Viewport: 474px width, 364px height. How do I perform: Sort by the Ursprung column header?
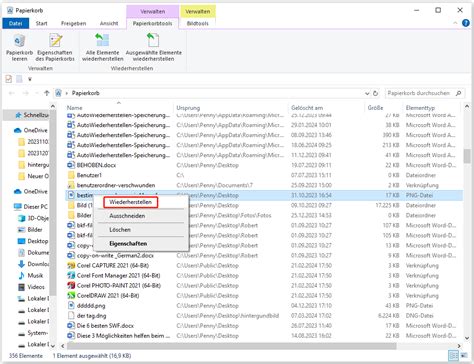188,108
